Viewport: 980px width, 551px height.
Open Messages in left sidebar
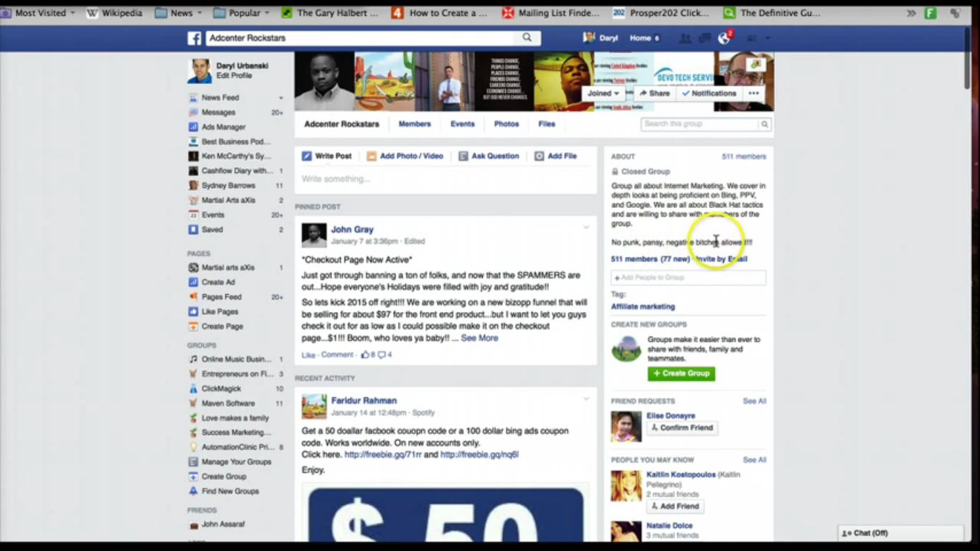click(x=218, y=113)
